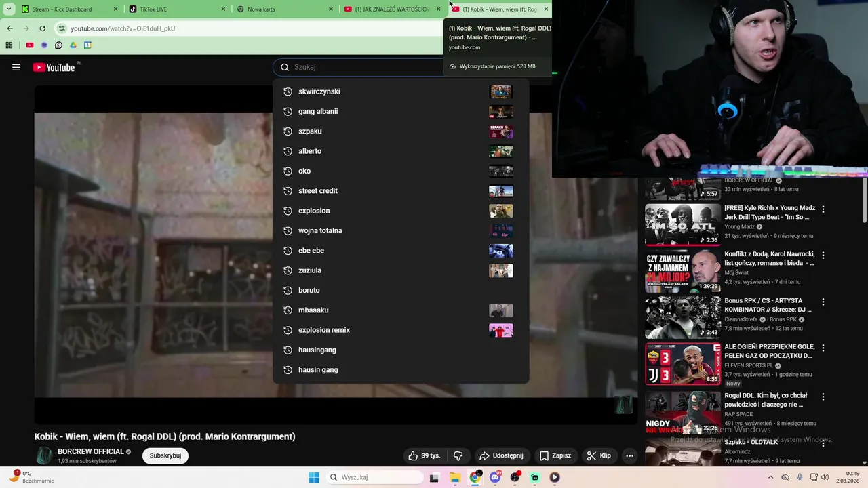The image size is (868, 488).
Task: Open options menu for ALE OGIEŃ video
Action: (823, 348)
